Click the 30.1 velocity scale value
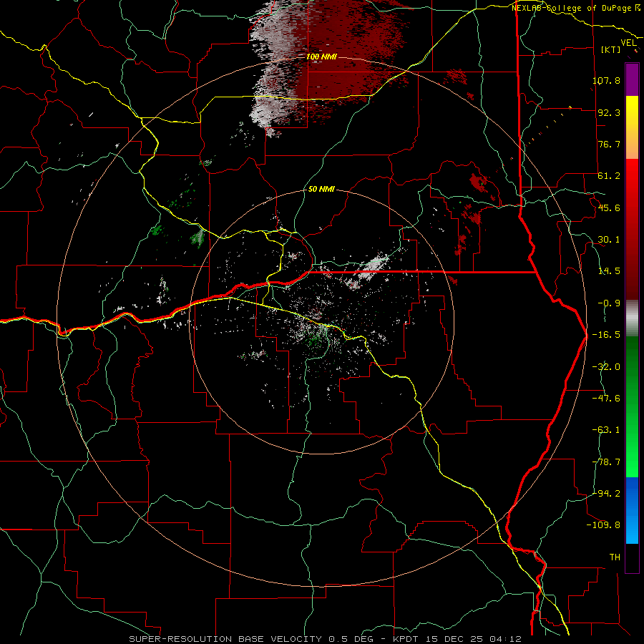The image size is (644, 644). click(x=609, y=240)
